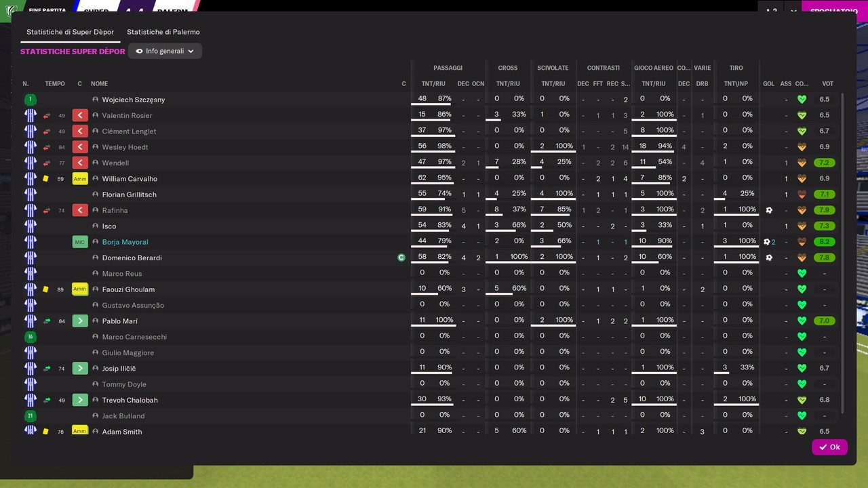The width and height of the screenshot is (868, 488).
Task: Click the striped shirt icon for Isco
Action: (x=31, y=226)
